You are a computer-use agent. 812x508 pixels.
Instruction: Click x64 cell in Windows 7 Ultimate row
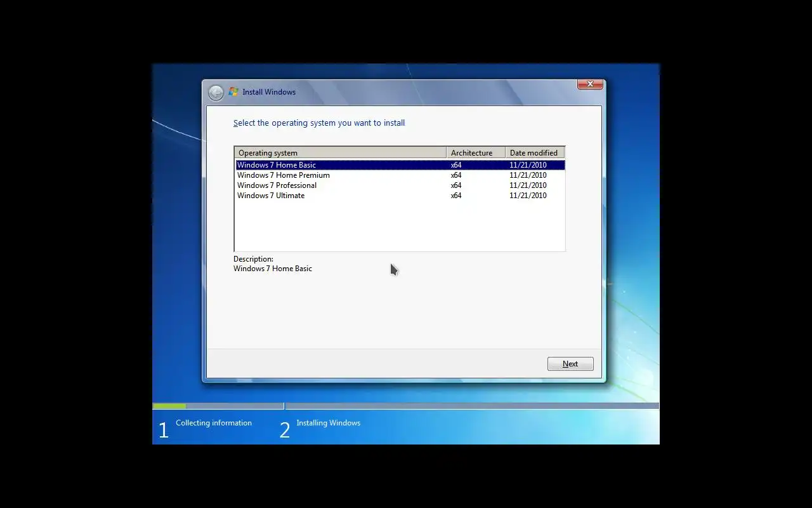(456, 196)
